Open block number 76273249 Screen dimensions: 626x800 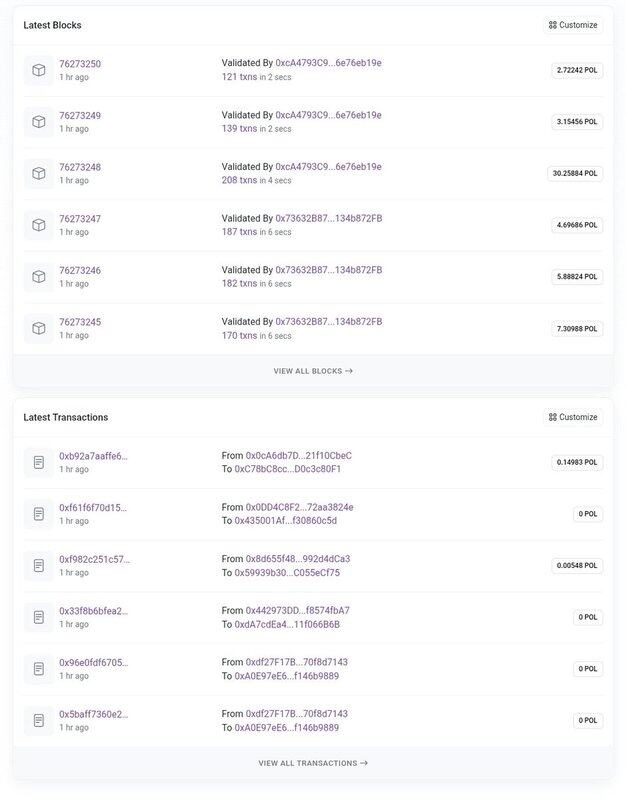(80, 115)
